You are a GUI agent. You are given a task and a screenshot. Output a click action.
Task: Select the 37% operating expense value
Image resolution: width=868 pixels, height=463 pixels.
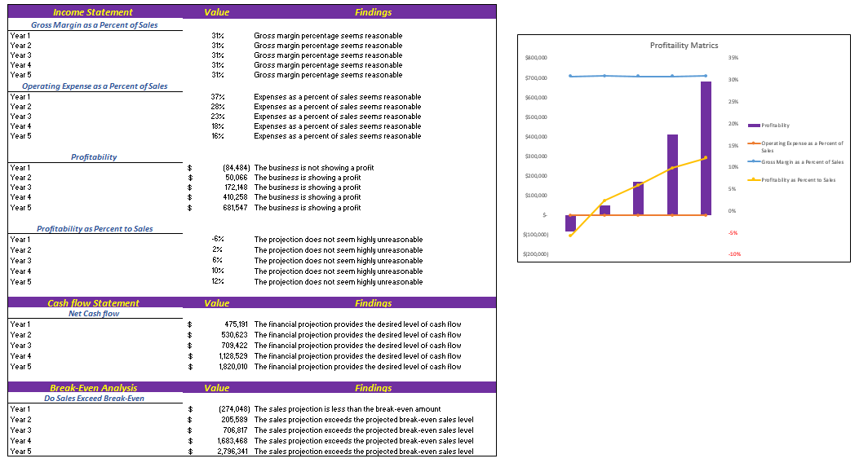218,97
